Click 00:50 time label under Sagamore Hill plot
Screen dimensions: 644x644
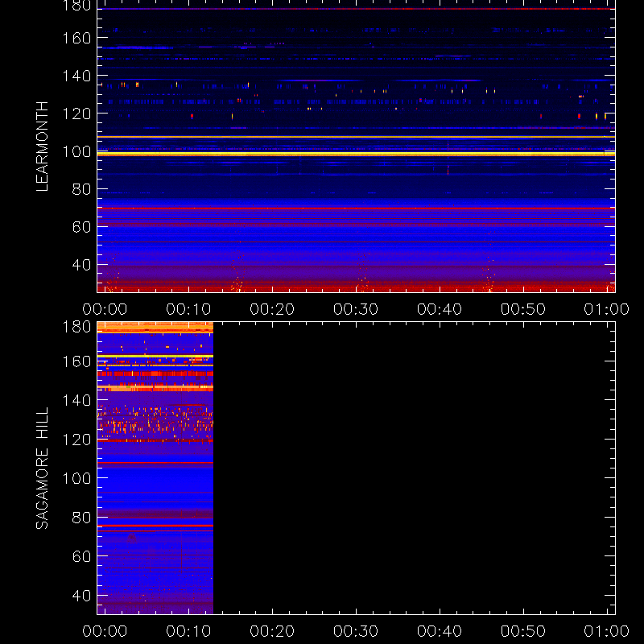522,631
